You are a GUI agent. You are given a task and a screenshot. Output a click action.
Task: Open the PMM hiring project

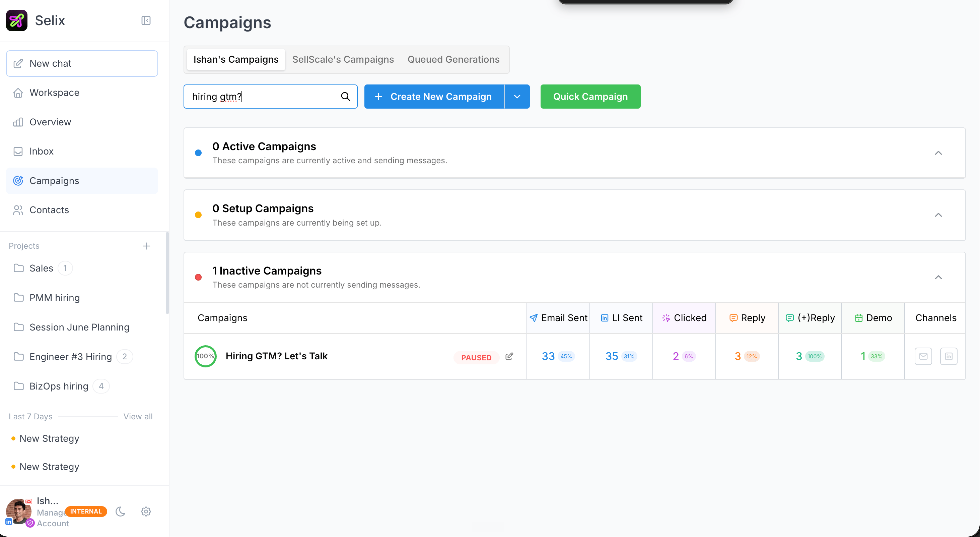(x=47, y=298)
